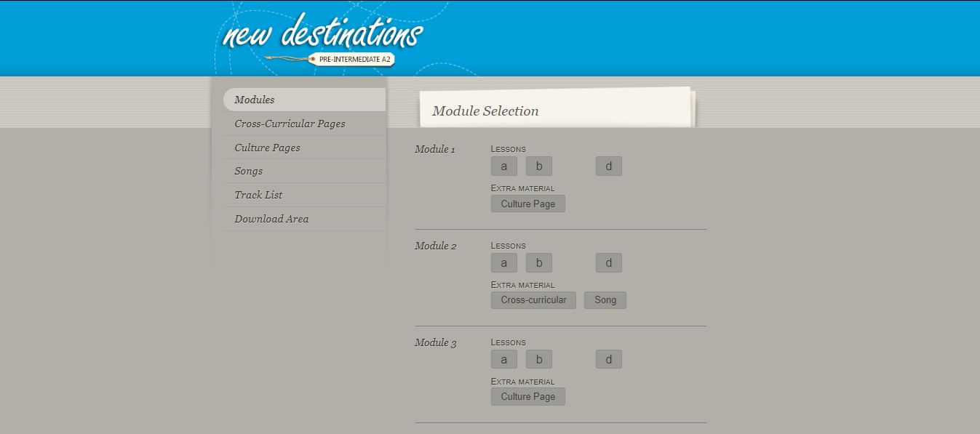Click the Lessons label under Module 2
980x434 pixels.
[509, 246]
